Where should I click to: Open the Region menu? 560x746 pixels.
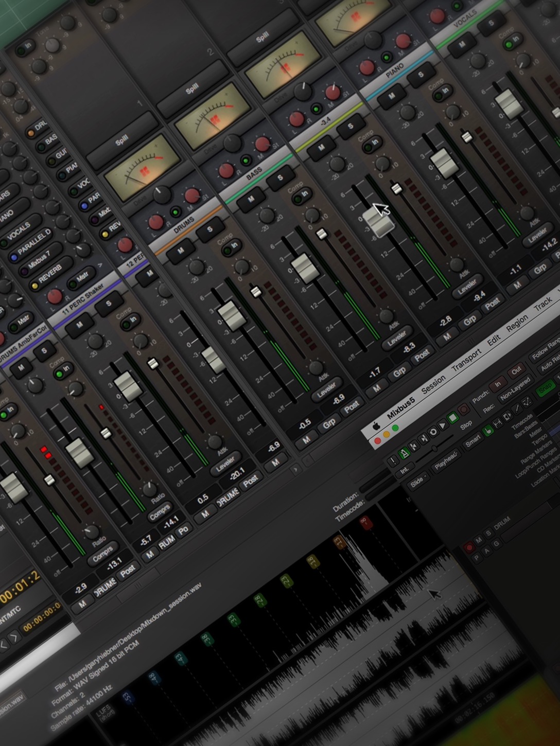pyautogui.click(x=517, y=323)
